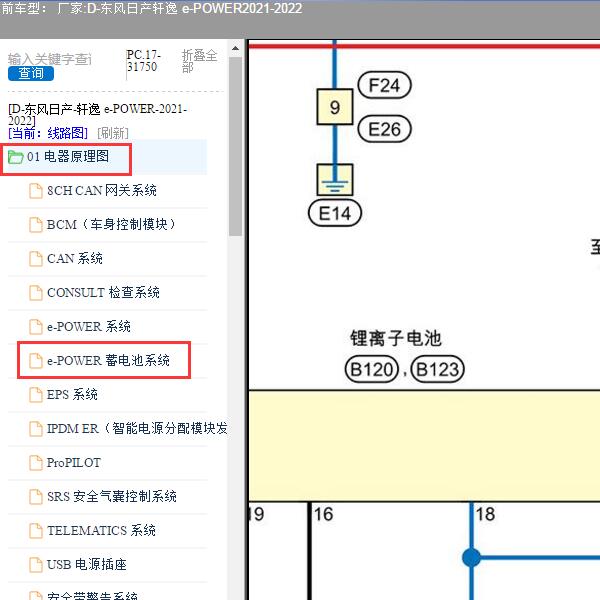This screenshot has width=600, height=600.
Task: Click the 折叠全部 collapse all link
Action: point(199,61)
